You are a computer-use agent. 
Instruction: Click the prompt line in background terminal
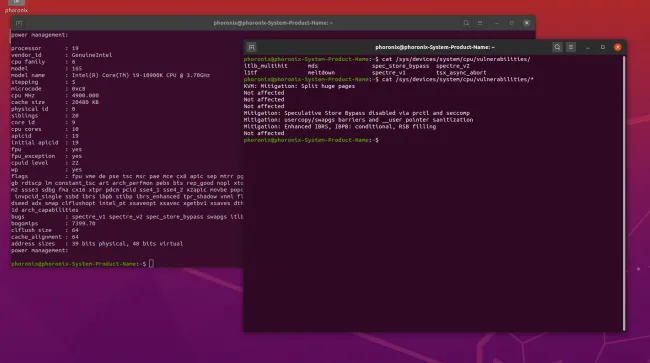(x=82, y=264)
